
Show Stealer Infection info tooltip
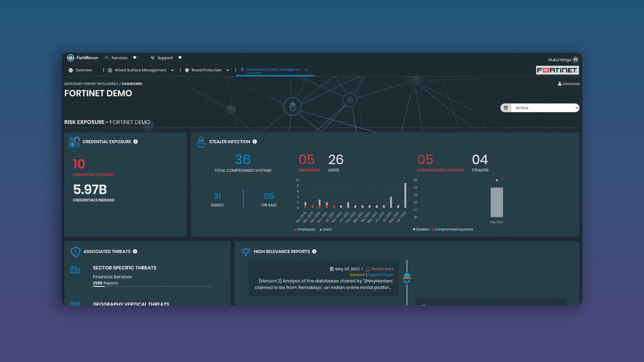(255, 142)
